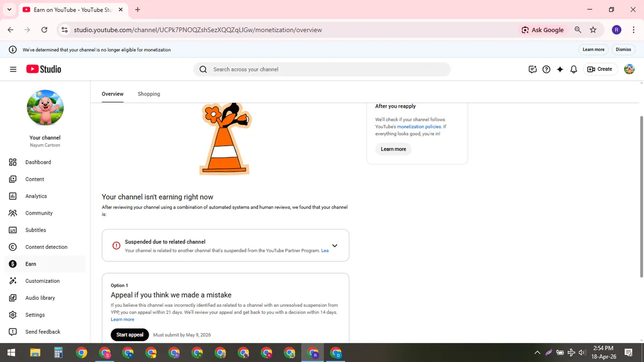The width and height of the screenshot is (644, 362).
Task: Click the sparkle Ask Studio icon
Action: click(x=560, y=69)
